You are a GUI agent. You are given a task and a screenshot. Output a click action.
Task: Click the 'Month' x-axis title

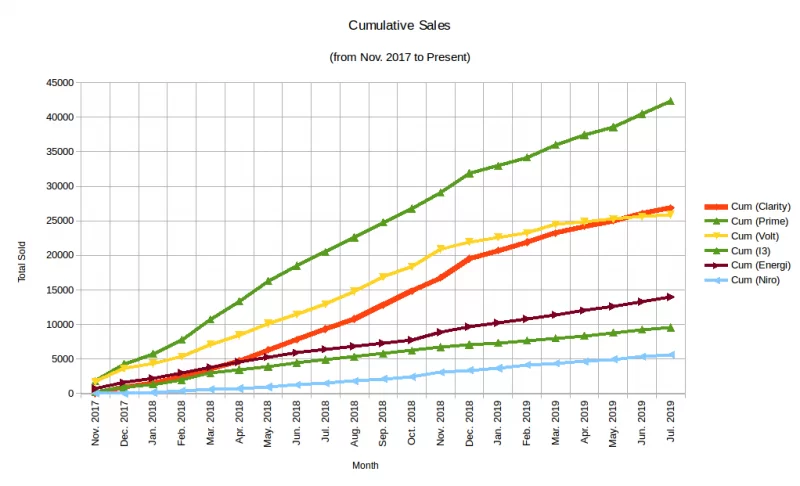(x=365, y=465)
